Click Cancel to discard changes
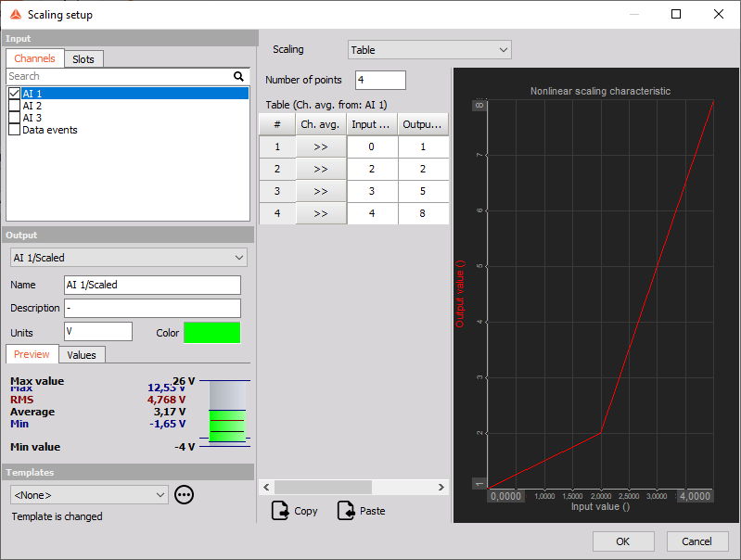 pos(697,541)
